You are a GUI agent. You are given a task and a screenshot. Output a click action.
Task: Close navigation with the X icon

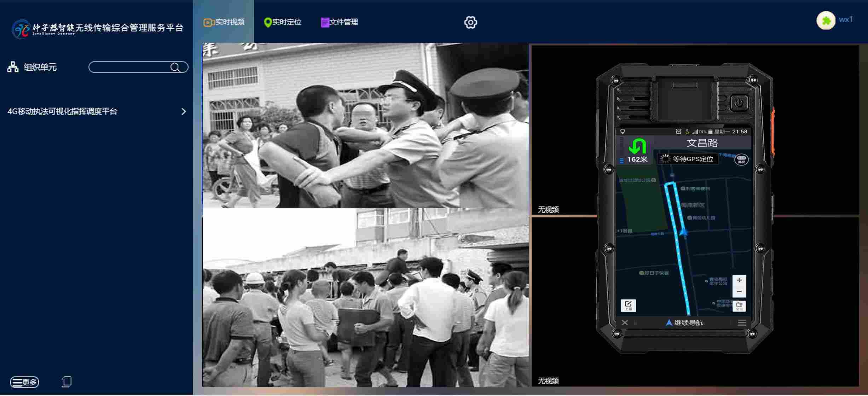tap(625, 323)
